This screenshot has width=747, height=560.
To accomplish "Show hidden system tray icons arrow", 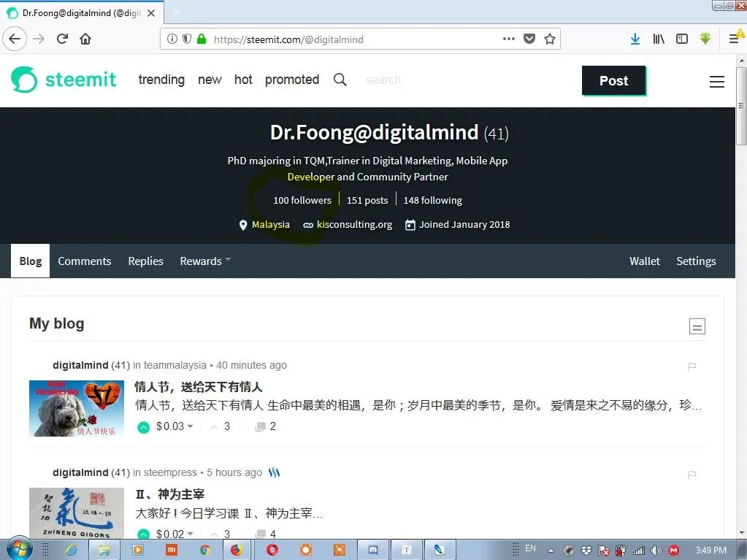I will point(551,551).
